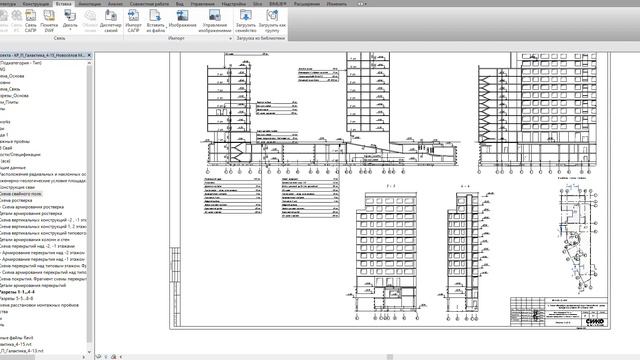Click the Связь IFC icon

tap(16, 20)
